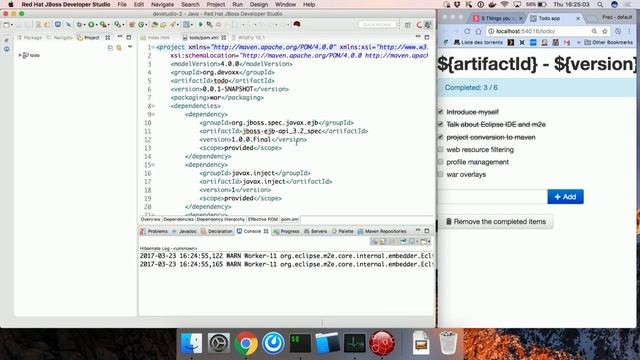
Task: Open the Chrome three-dot menu
Action: pos(630,31)
